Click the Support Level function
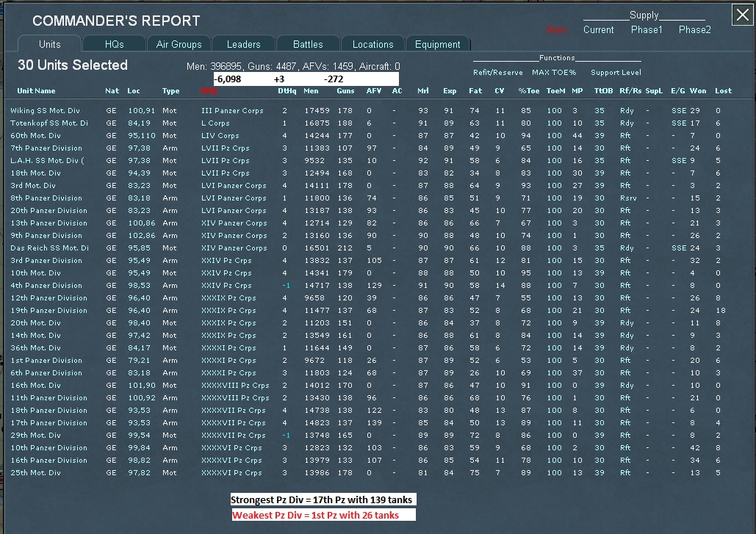This screenshot has height=534, width=756. point(616,72)
